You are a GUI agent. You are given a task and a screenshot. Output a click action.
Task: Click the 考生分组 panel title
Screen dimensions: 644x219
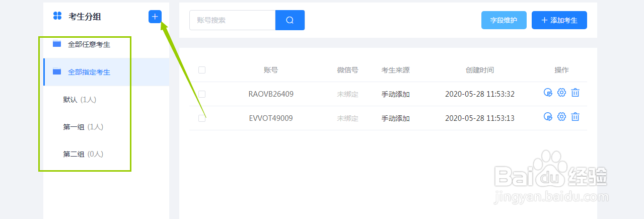pyautogui.click(x=85, y=17)
